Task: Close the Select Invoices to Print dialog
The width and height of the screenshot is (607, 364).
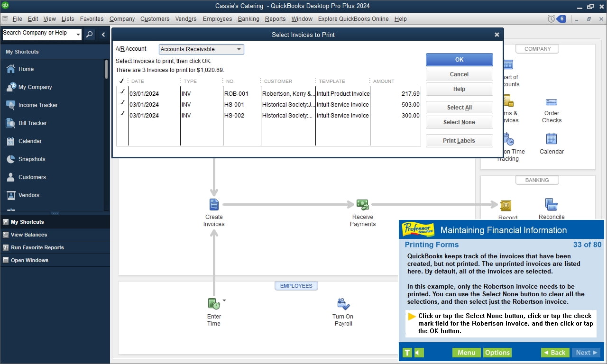Action: pos(497,35)
